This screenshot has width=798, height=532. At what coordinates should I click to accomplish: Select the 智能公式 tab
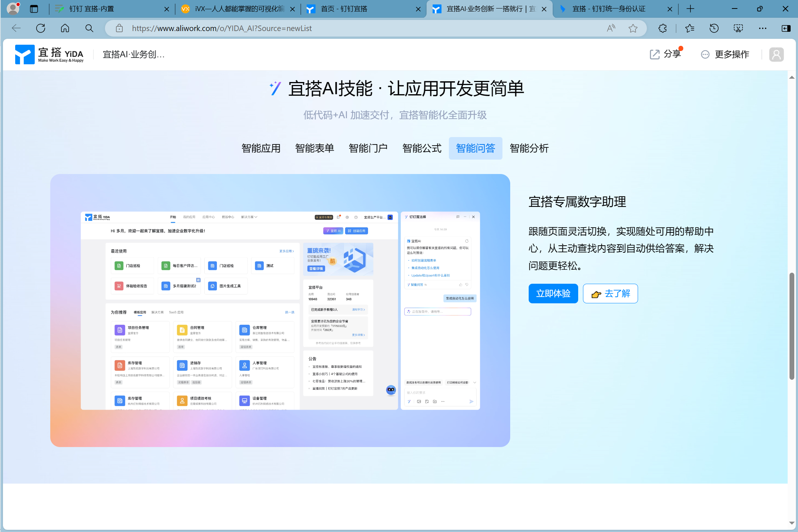pyautogui.click(x=422, y=148)
